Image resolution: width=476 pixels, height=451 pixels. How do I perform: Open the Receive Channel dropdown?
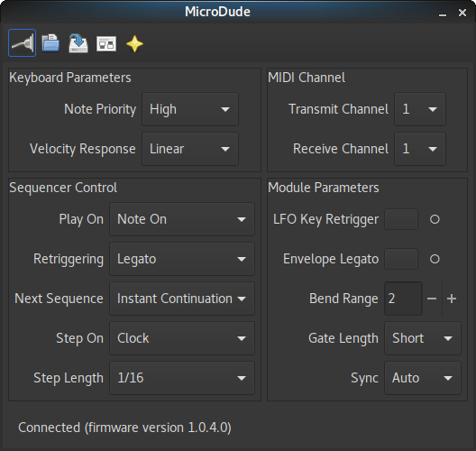click(420, 149)
